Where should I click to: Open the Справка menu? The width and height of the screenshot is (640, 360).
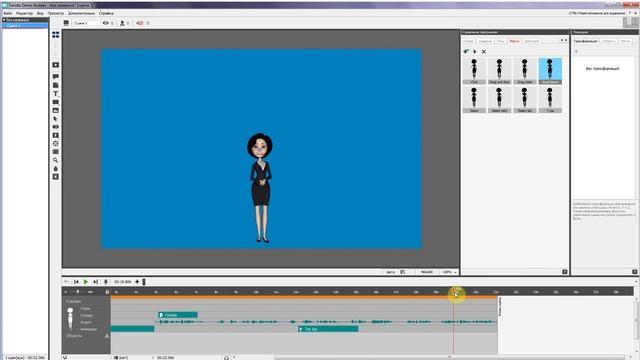click(x=106, y=13)
